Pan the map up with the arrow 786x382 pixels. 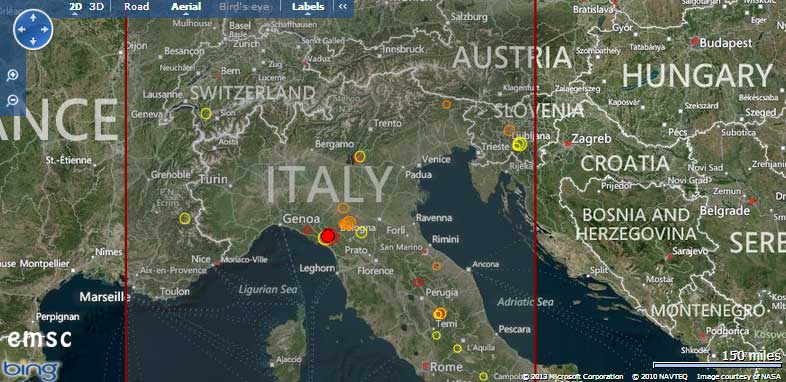point(33,18)
